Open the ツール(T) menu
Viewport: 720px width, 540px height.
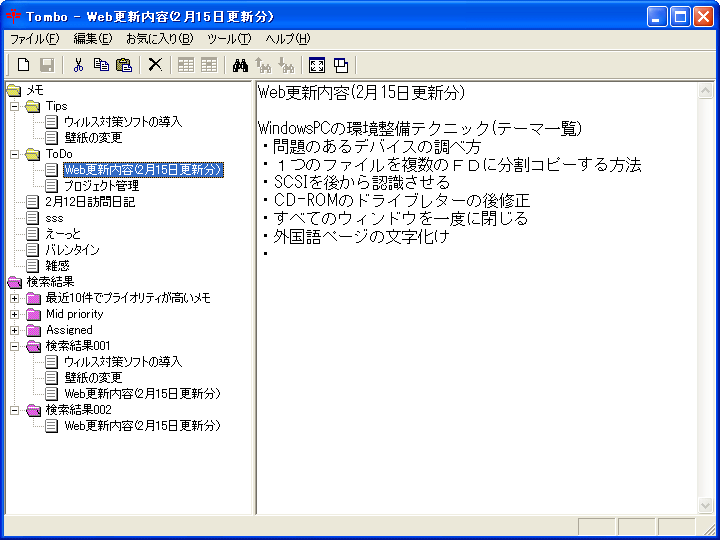click(229, 39)
